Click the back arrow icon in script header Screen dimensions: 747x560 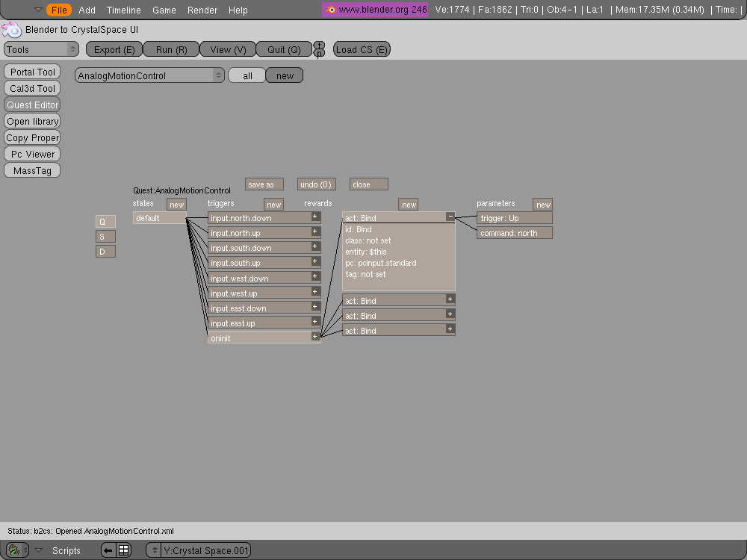[108, 550]
